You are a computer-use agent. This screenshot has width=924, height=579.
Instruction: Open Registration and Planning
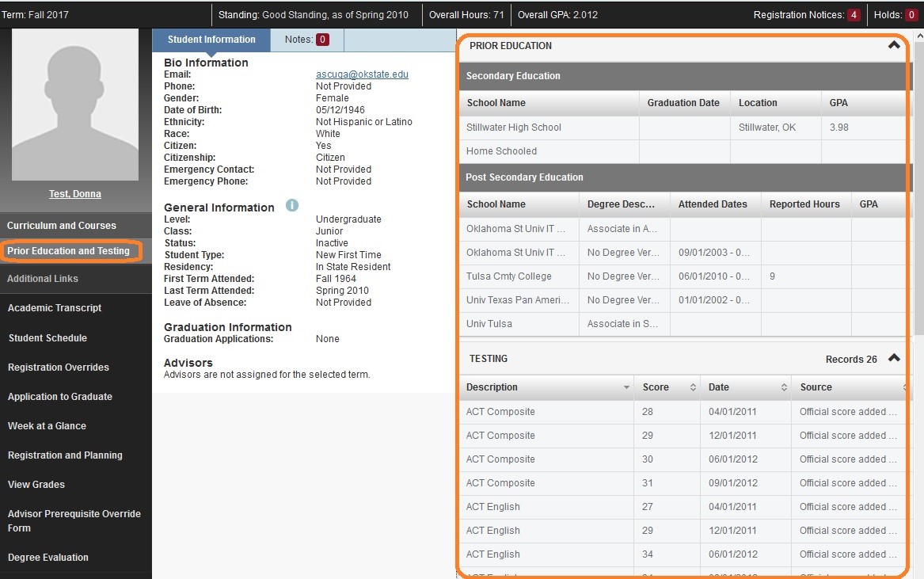click(x=65, y=455)
